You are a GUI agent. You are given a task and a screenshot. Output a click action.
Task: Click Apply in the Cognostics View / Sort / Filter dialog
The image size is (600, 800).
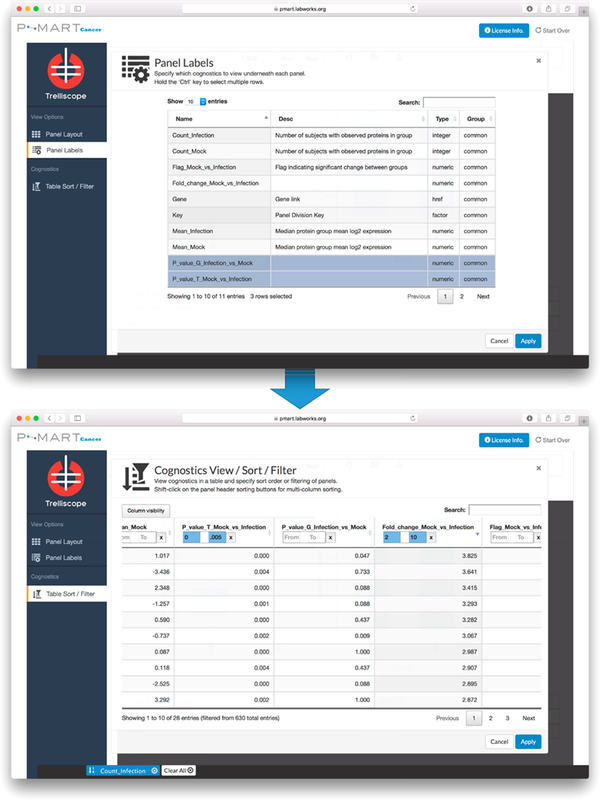tap(528, 741)
